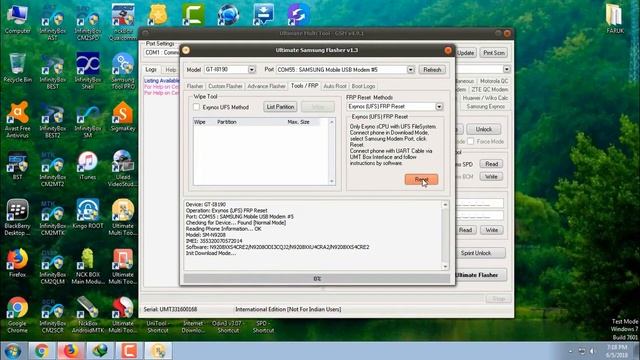The image size is (640, 360).
Task: Open the yellow badge desktop shortcut
Action: click(158, 14)
